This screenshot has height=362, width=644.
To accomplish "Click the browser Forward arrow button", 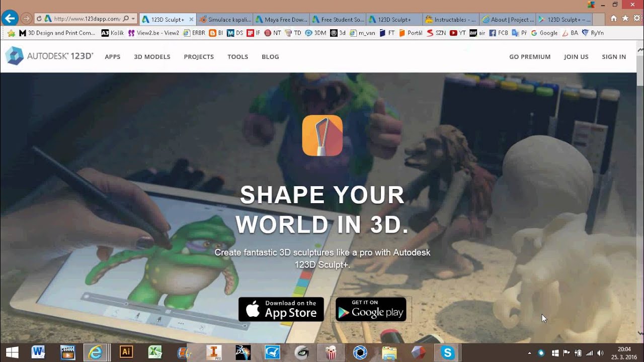I will pos(26,19).
